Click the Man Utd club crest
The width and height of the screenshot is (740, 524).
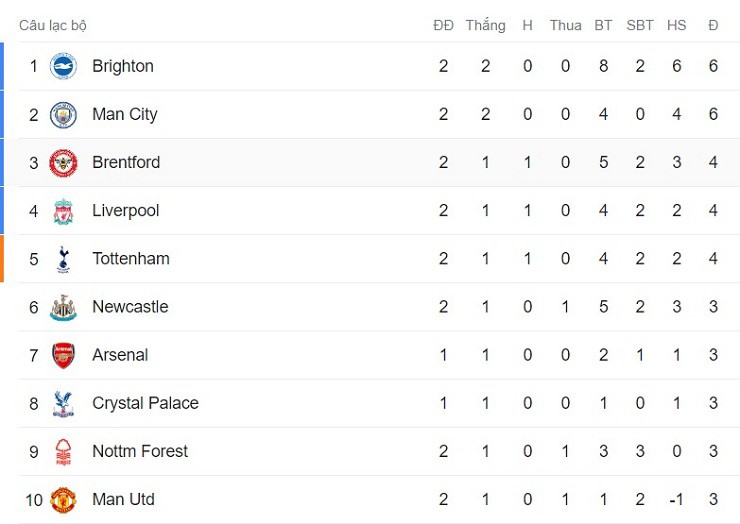pyautogui.click(x=63, y=499)
